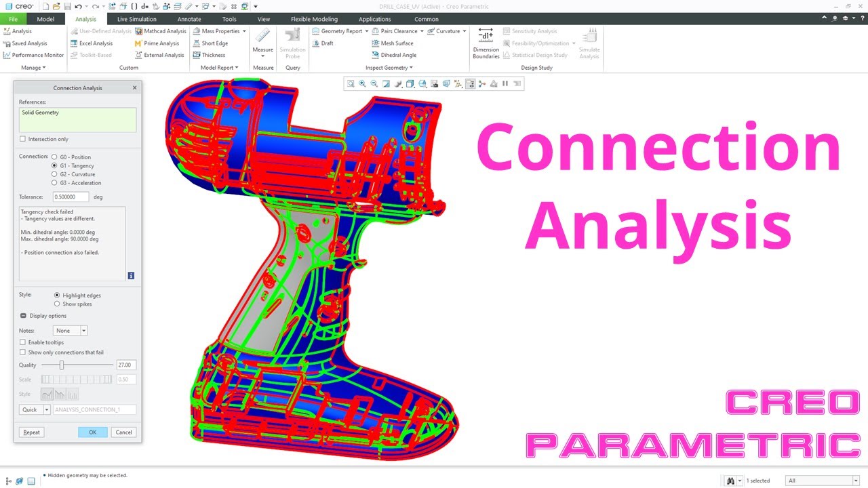This screenshot has height=488, width=868.
Task: Click the Regenerate icon in the top toolbar
Action: (x=111, y=6)
